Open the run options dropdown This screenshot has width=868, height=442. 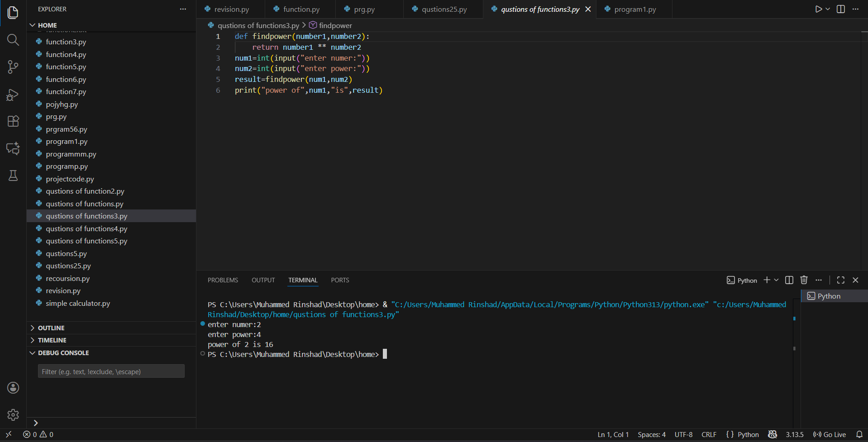(x=827, y=9)
